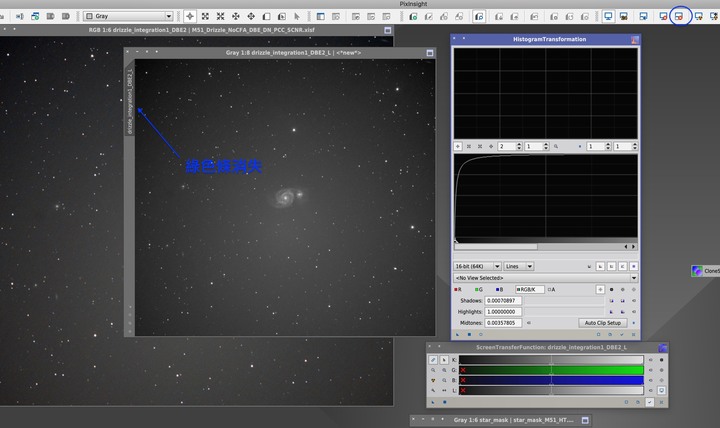Viewport: 720px width, 428px height.
Task: Select the star_mask window title bar
Action: click(500, 420)
